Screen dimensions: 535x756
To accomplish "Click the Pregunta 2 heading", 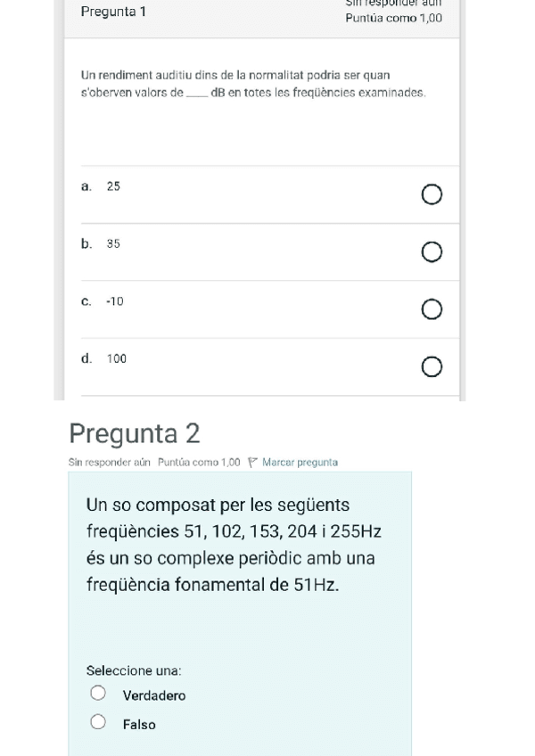I will (134, 433).
